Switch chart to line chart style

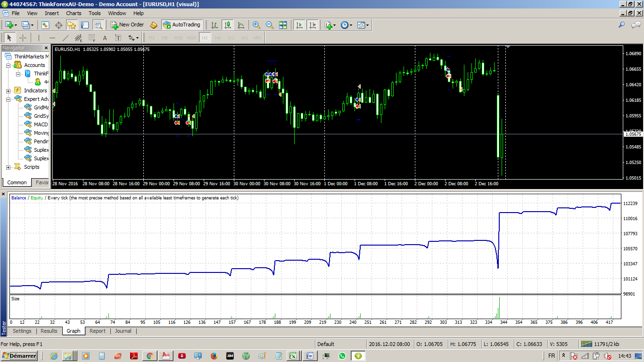(x=241, y=25)
